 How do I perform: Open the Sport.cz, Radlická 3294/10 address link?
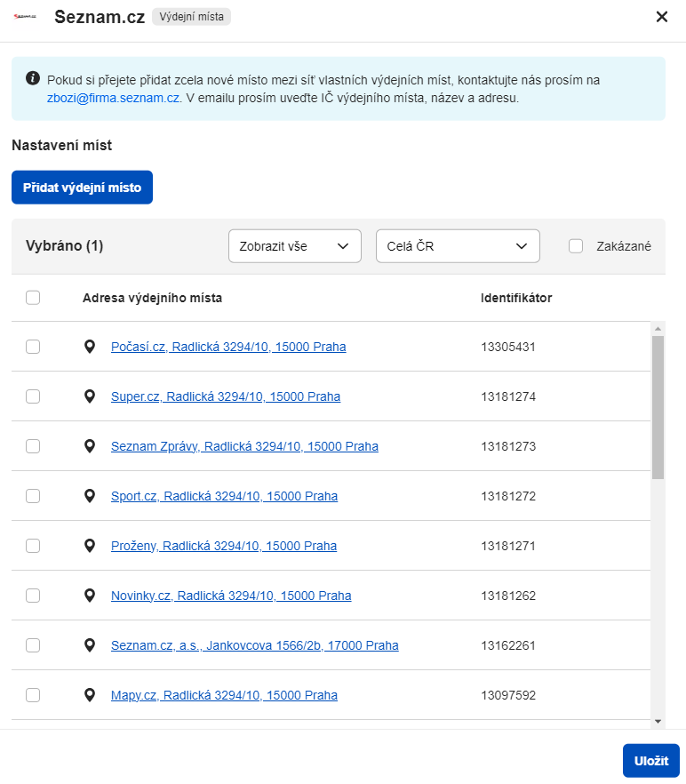coord(224,496)
